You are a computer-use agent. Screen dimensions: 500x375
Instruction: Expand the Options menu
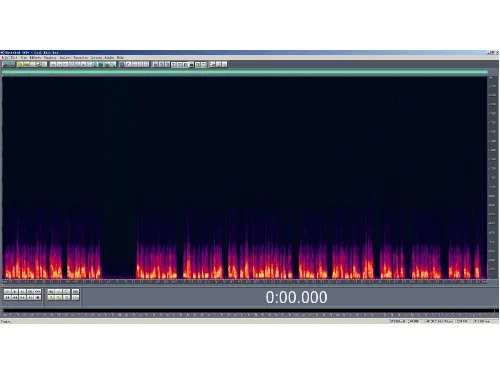pos(96,58)
